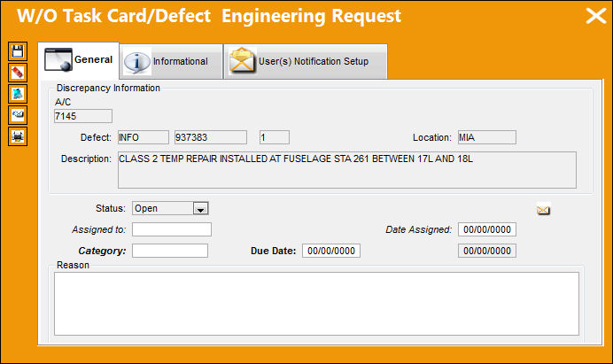This screenshot has height=364, width=613.
Task: Open the Status dropdown arrow
Action: 200,208
